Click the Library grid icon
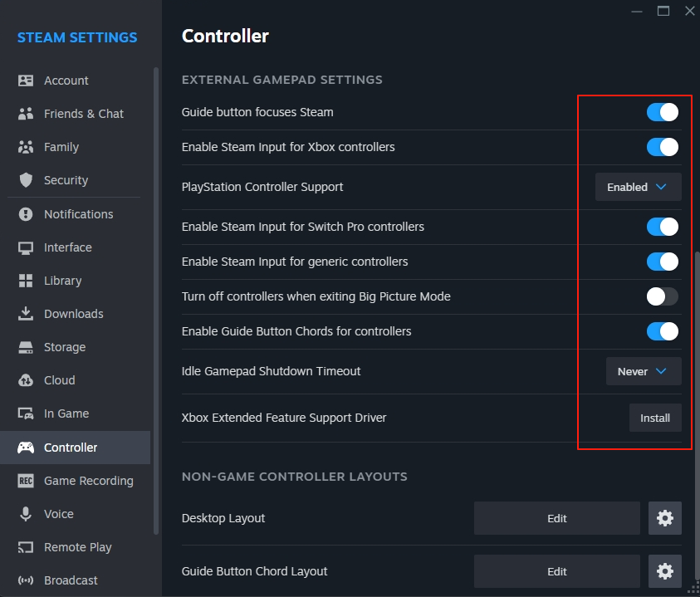This screenshot has height=597, width=700. pos(26,281)
